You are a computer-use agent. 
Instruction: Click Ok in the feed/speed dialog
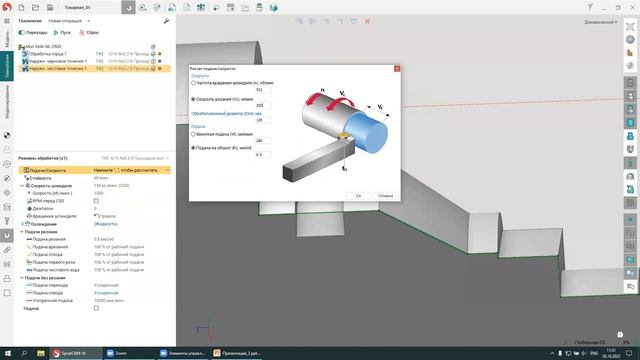click(x=358, y=196)
